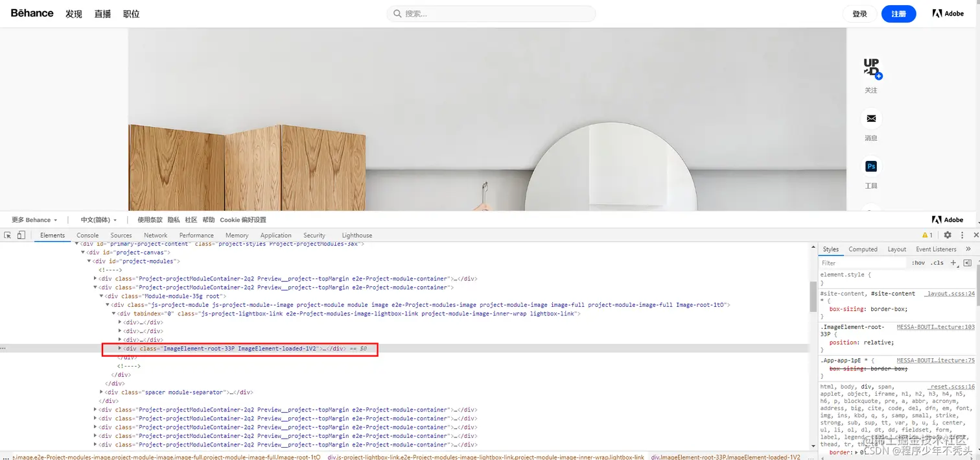Open the 使用条款 link
This screenshot has height=460, width=980.
(150, 220)
